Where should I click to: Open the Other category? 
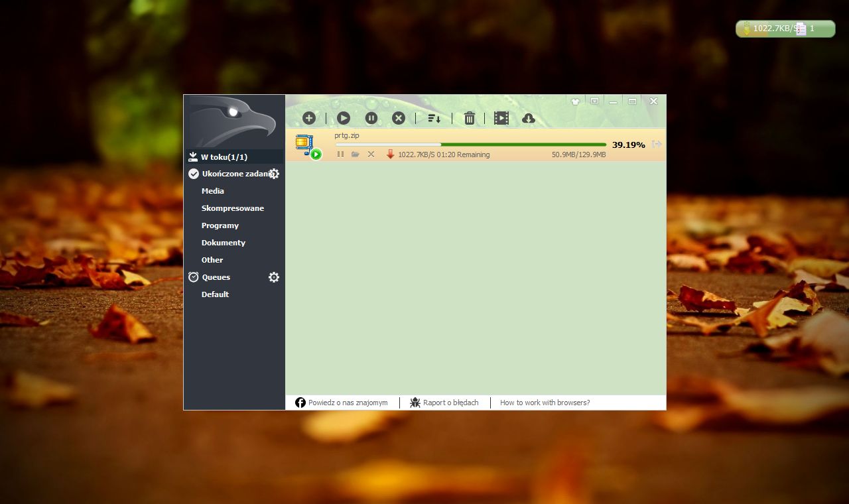click(212, 260)
